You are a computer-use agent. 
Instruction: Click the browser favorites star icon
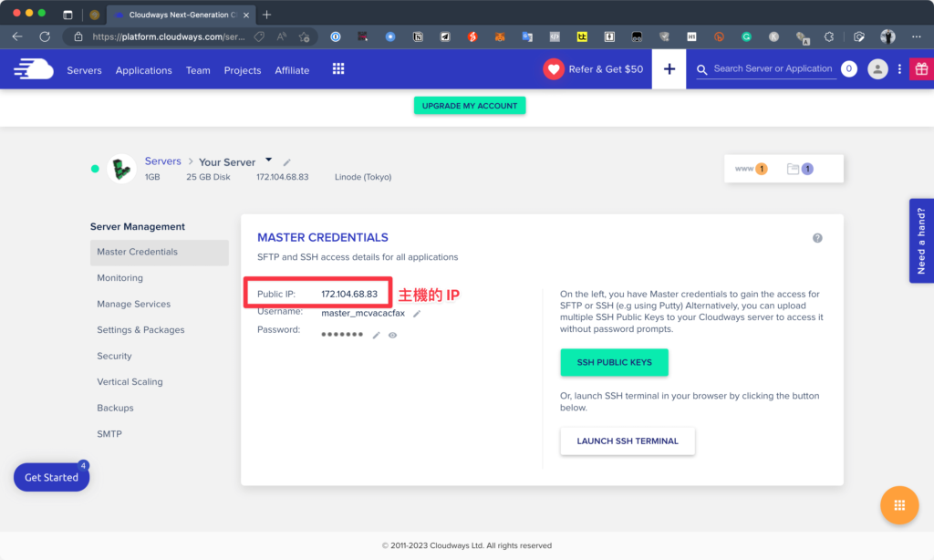coord(305,36)
